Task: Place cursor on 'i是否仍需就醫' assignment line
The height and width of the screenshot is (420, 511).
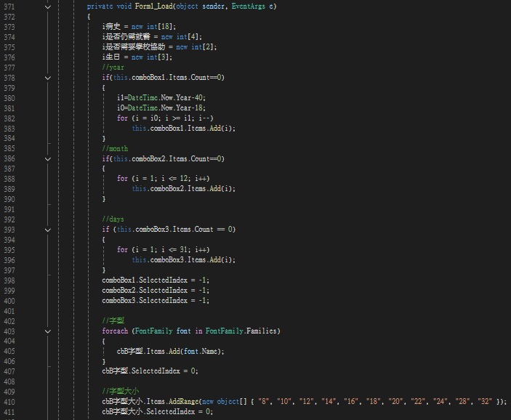Action: (x=152, y=37)
